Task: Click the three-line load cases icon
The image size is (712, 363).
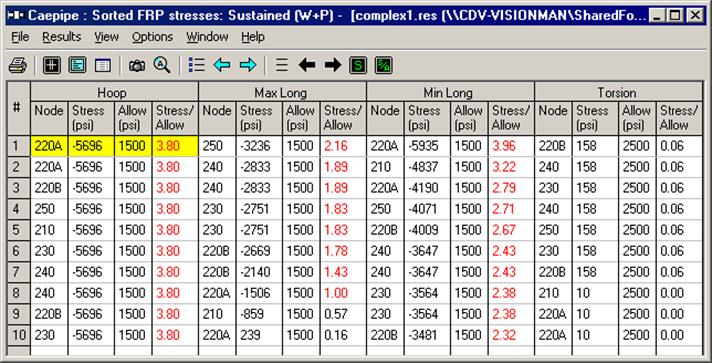Action: (x=282, y=65)
